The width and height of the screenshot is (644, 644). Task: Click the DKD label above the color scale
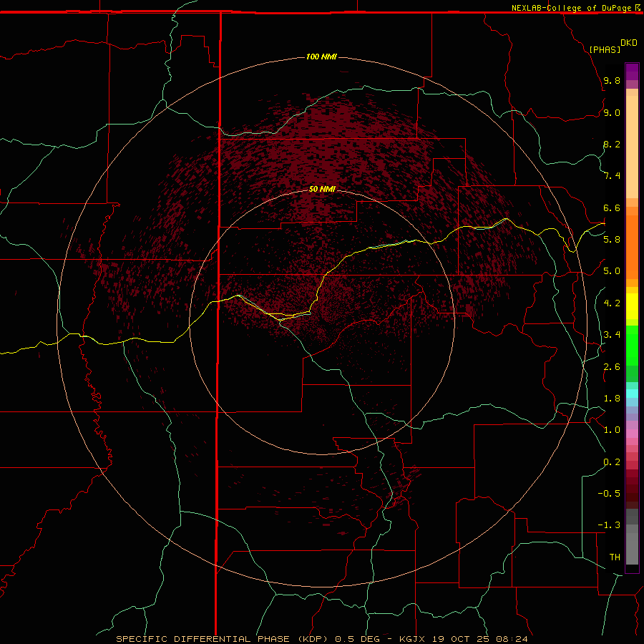(x=628, y=43)
